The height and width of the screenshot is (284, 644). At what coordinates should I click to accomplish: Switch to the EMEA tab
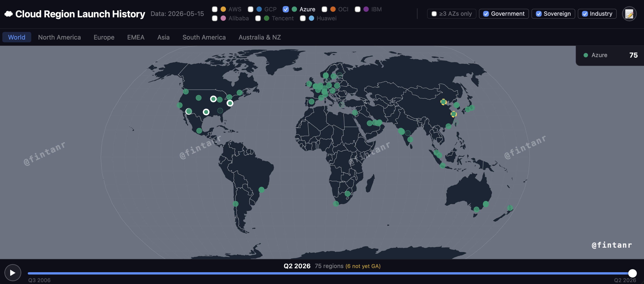click(x=136, y=37)
